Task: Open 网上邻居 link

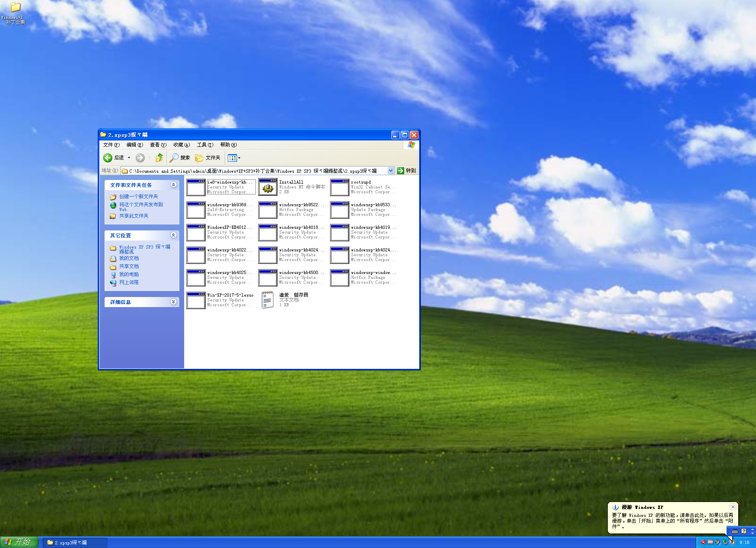Action: 129,282
